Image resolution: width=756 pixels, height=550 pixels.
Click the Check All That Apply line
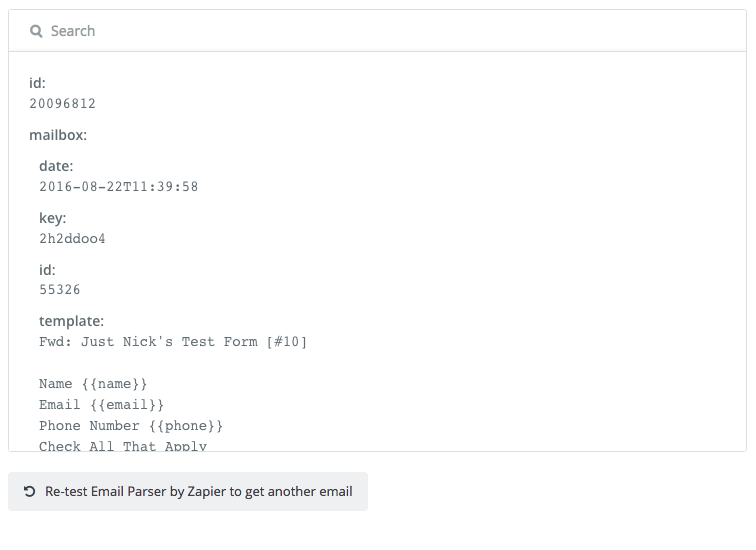[x=123, y=446]
